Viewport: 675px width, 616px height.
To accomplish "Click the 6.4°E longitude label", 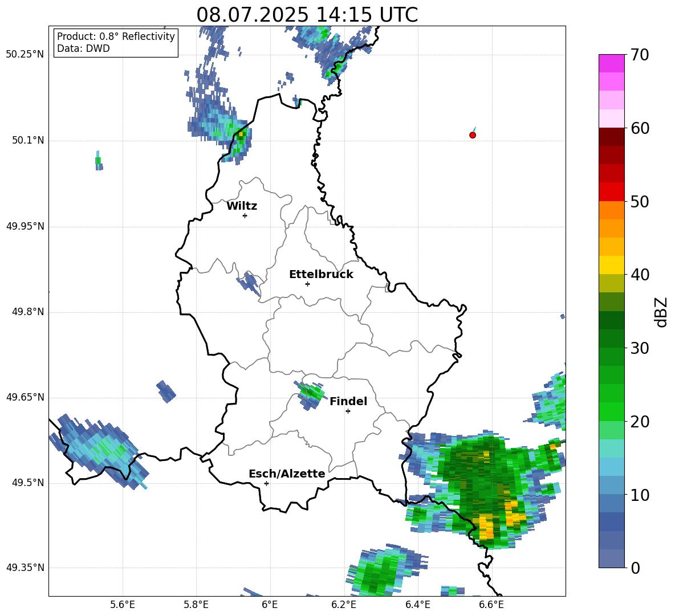I will (417, 605).
